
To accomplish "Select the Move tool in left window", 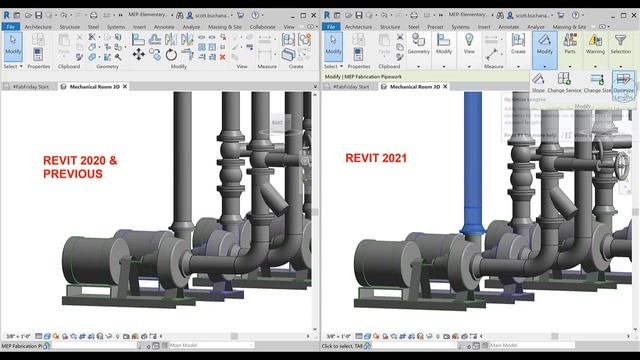I will coord(138,54).
